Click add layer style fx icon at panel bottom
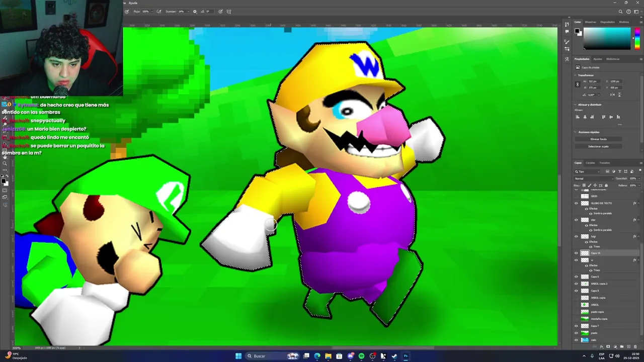 click(601, 346)
